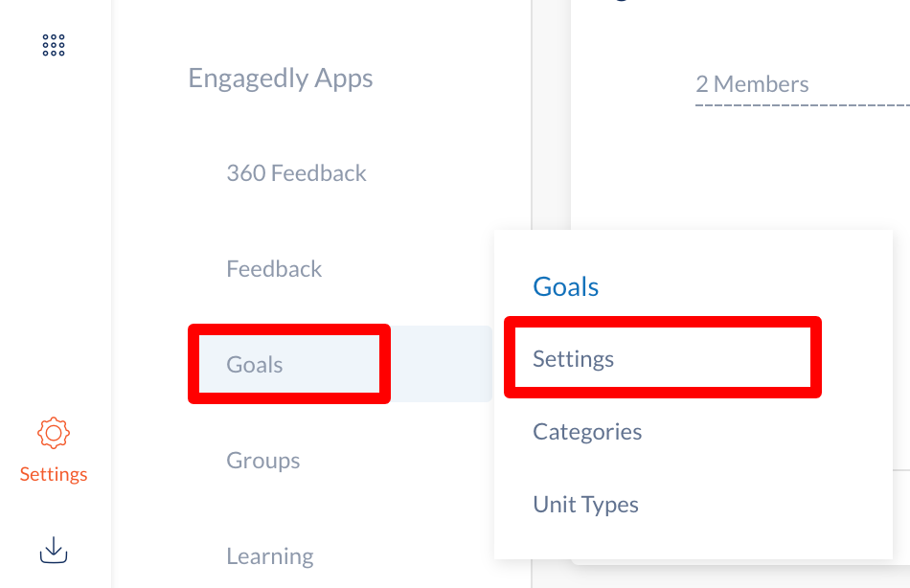Open the Categories option under Goals
The height and width of the screenshot is (588, 910).
[587, 431]
